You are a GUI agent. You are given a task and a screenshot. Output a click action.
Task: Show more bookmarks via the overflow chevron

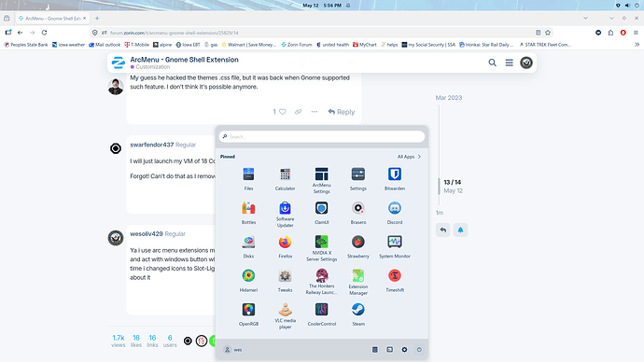pyautogui.click(x=637, y=45)
